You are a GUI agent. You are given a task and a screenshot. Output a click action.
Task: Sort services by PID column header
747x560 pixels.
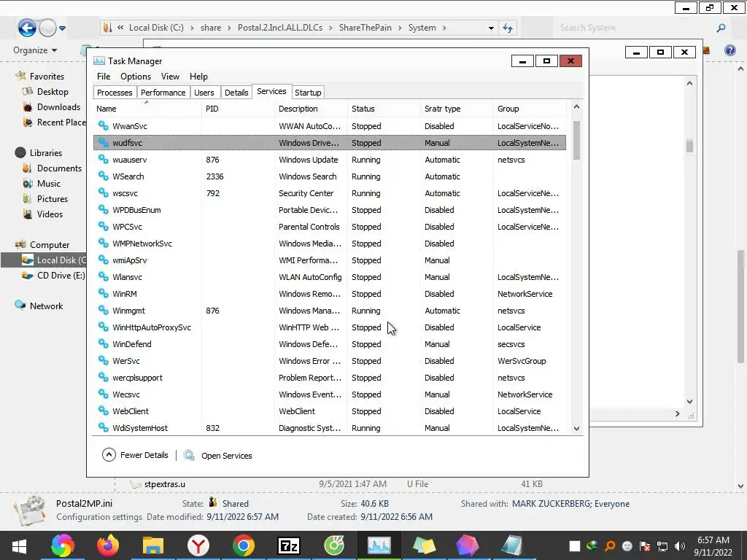[x=239, y=109]
